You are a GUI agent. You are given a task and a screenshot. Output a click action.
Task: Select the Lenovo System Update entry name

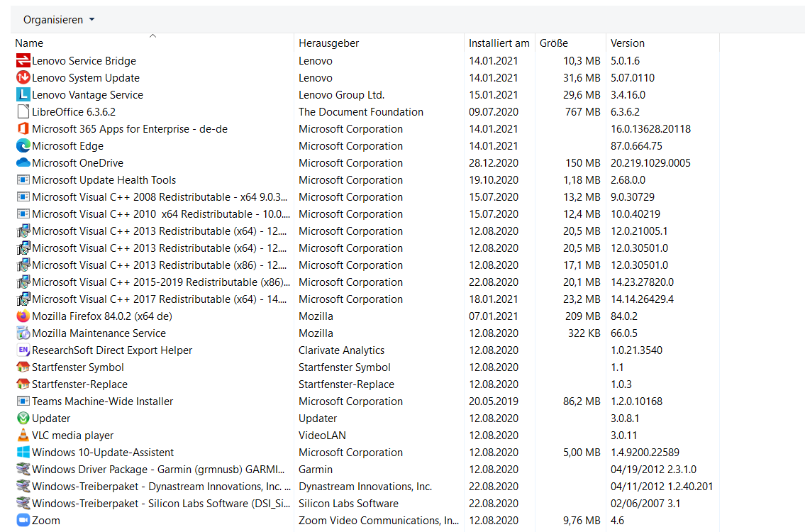click(x=86, y=77)
